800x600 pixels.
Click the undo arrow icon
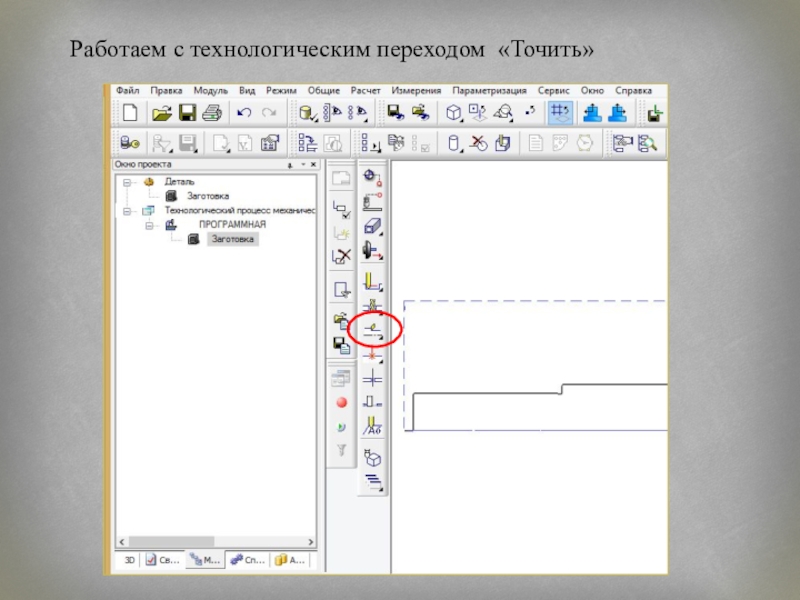click(243, 112)
